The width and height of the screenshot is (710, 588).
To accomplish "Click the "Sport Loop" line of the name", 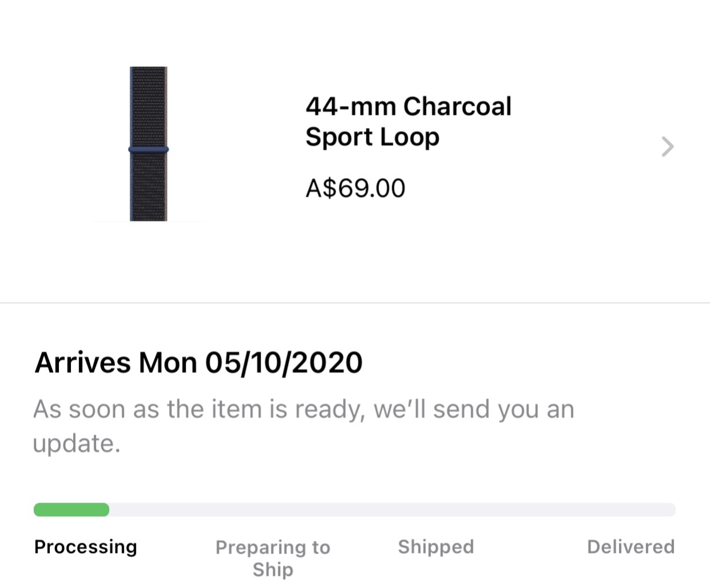I will [x=372, y=137].
